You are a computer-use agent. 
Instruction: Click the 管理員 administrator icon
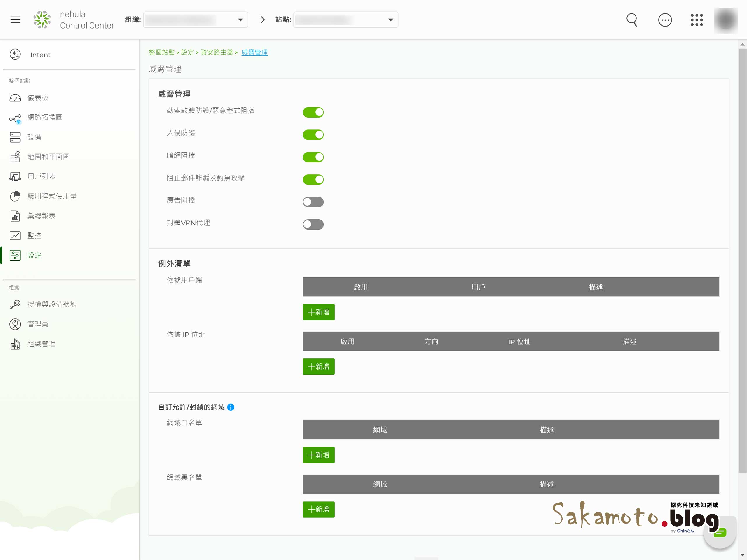[15, 324]
